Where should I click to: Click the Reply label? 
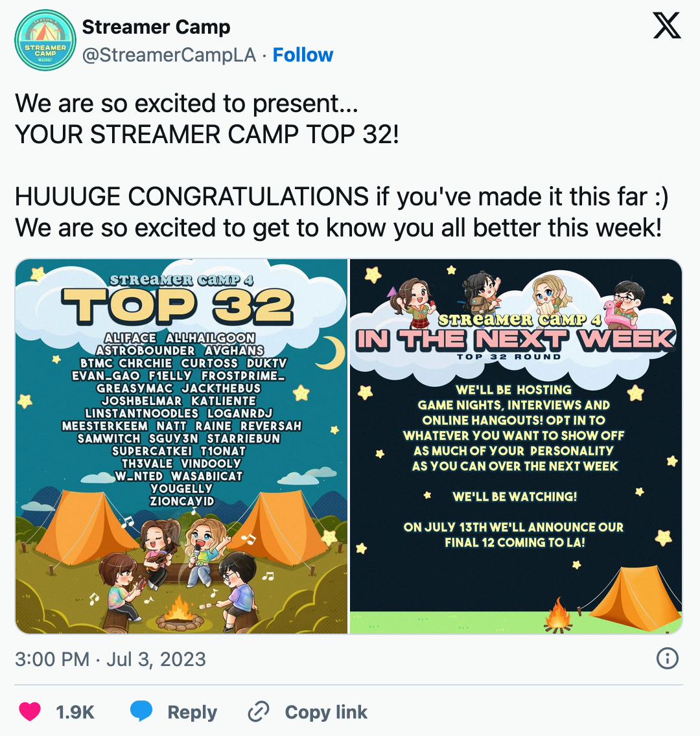pos(192,712)
